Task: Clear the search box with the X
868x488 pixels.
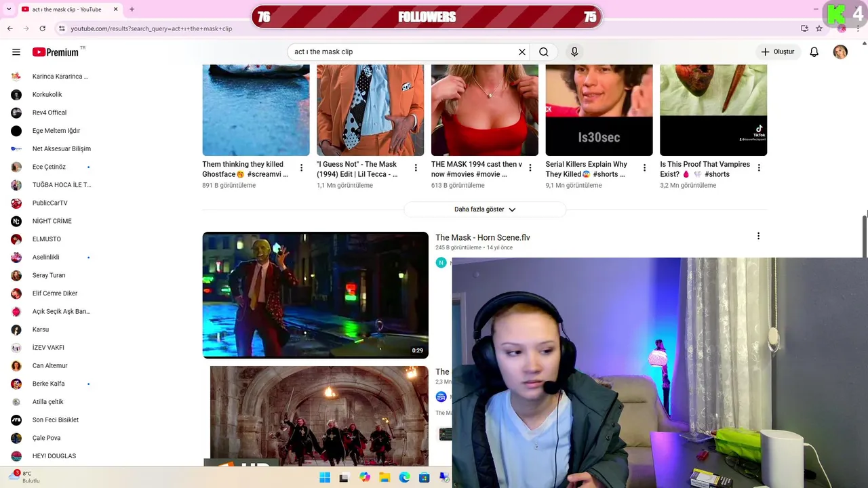Action: [x=522, y=52]
